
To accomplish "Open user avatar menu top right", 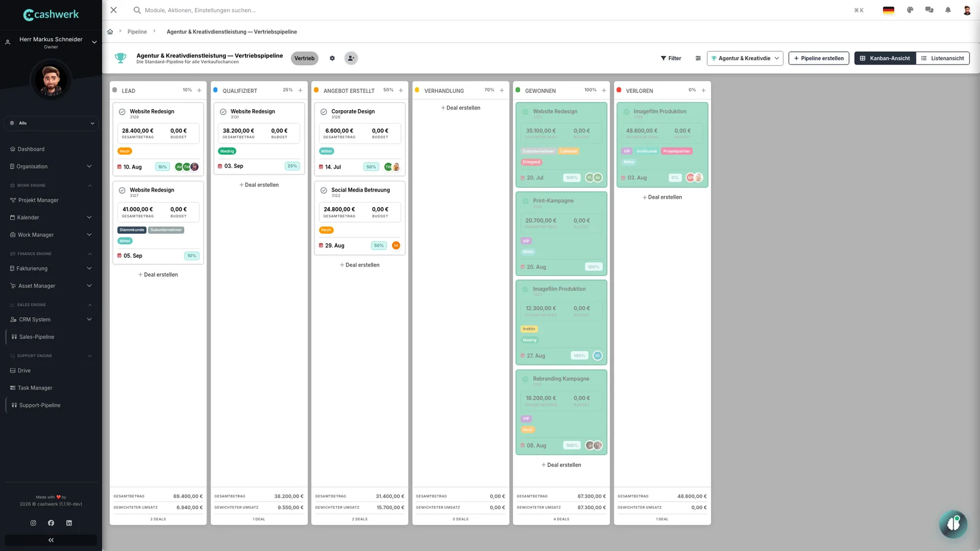I will tap(967, 10).
